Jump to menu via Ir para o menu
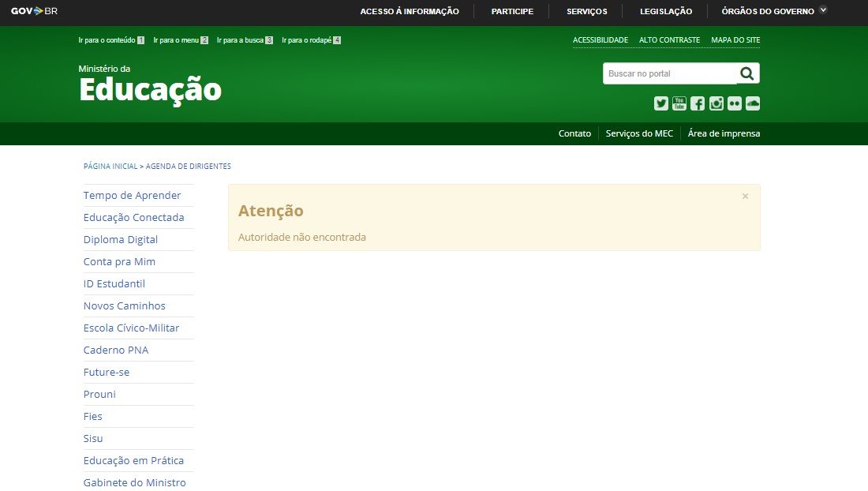The width and height of the screenshot is (868, 491). click(181, 39)
